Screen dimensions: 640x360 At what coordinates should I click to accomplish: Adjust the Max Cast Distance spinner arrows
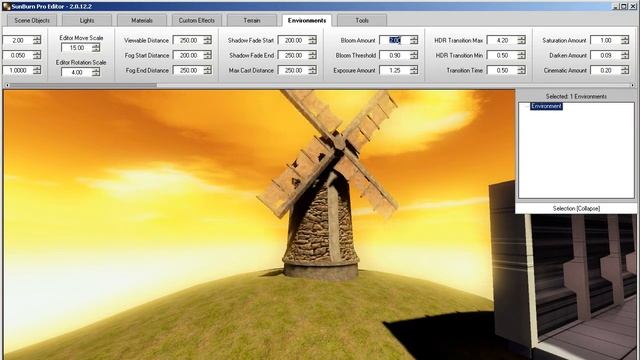tap(313, 70)
